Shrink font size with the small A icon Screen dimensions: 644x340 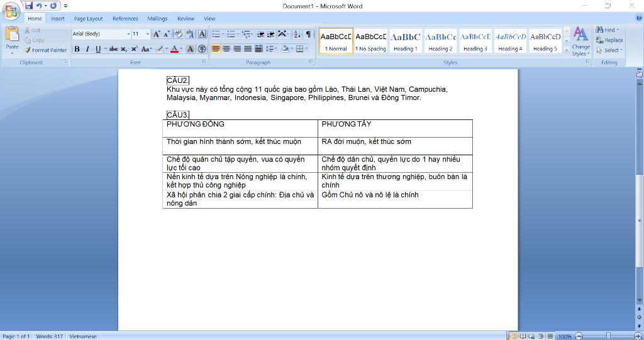[x=166, y=34]
